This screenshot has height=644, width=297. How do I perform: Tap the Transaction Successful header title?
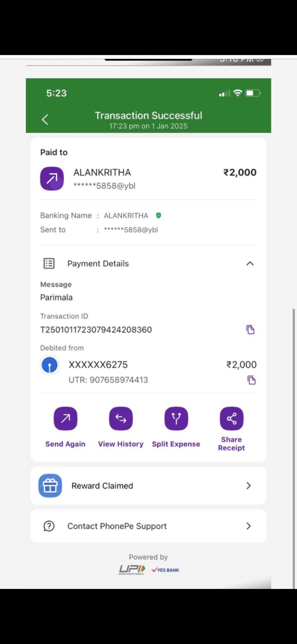(x=148, y=116)
